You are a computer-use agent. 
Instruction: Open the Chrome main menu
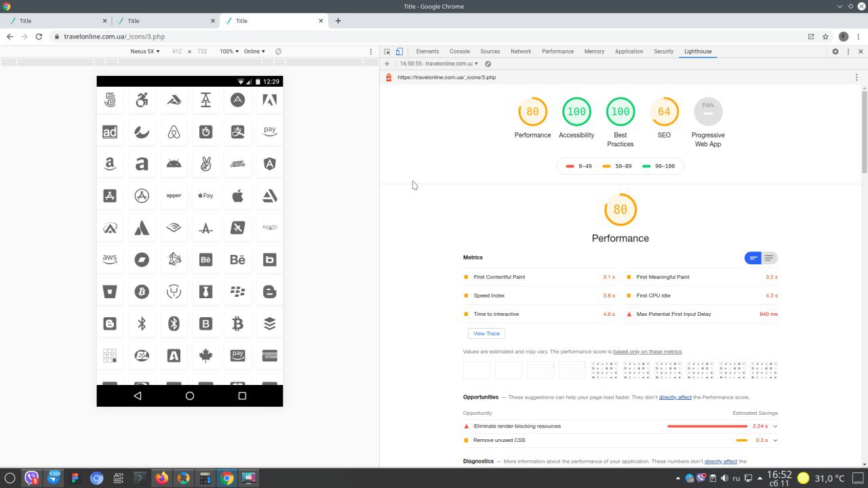[x=859, y=37]
